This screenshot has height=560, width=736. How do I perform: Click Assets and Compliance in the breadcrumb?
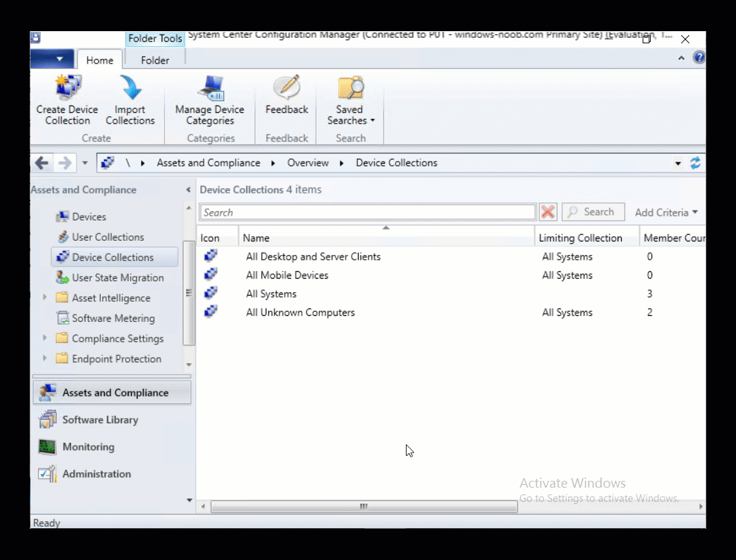[208, 163]
